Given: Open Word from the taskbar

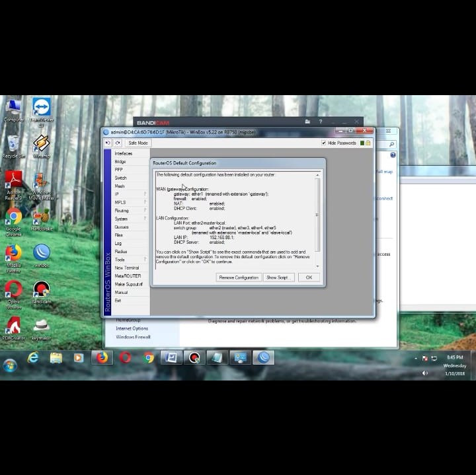Looking at the screenshot, I should pos(171,358).
